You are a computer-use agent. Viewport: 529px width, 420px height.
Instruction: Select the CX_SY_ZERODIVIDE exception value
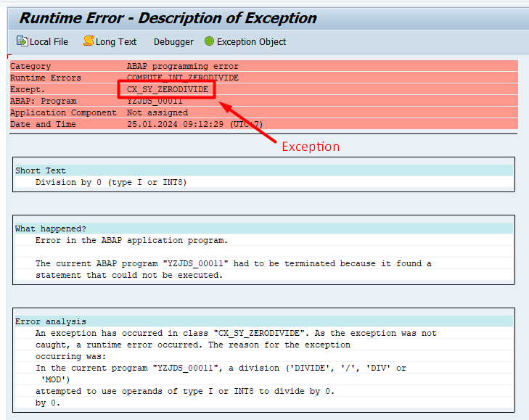tap(168, 89)
